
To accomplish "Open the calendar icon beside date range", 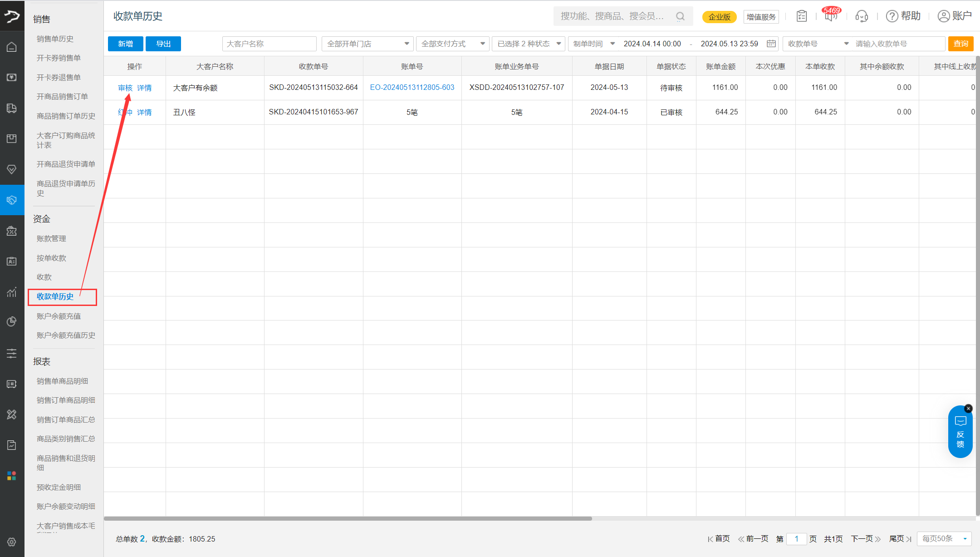I will (771, 44).
